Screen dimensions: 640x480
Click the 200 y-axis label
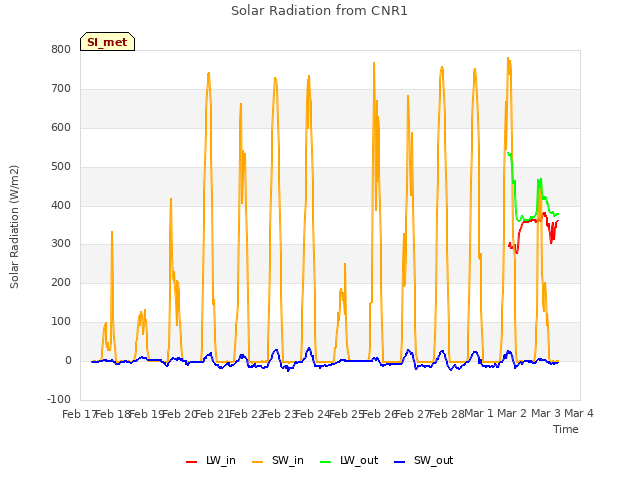pos(61,283)
